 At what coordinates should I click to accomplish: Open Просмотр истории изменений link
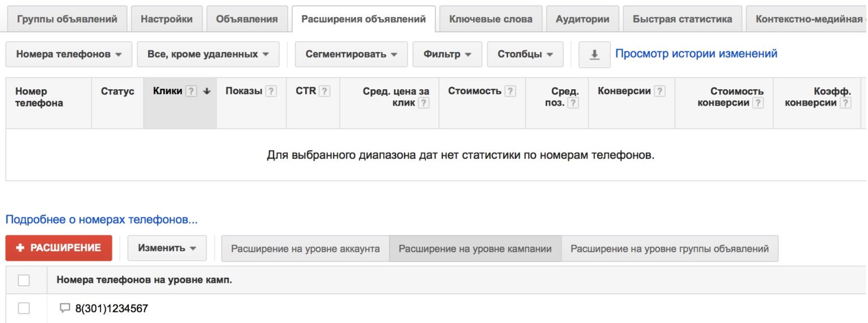pos(696,54)
